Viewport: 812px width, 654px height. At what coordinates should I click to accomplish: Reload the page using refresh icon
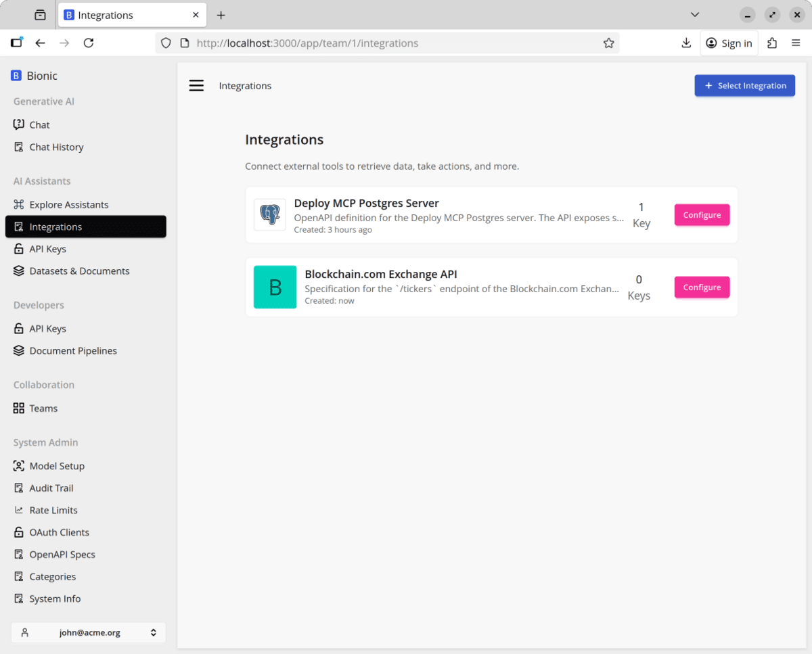pyautogui.click(x=89, y=43)
